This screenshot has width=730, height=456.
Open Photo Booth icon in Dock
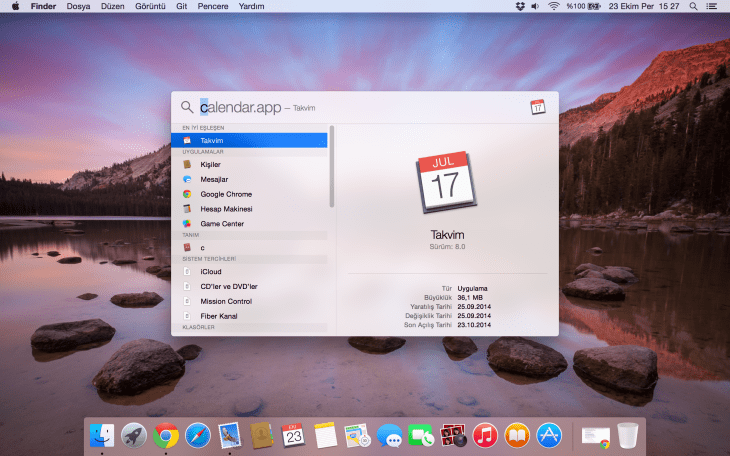click(453, 436)
